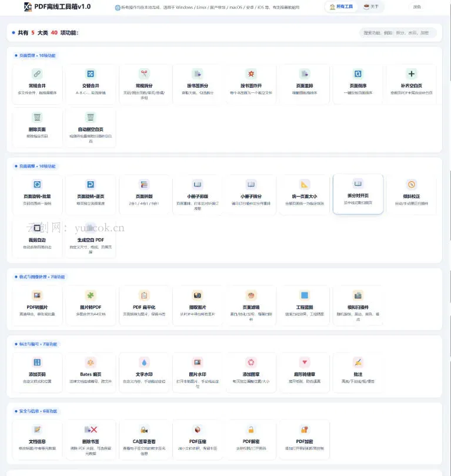
Task: Open the 常规合并 merge tool card
Action: [37, 84]
